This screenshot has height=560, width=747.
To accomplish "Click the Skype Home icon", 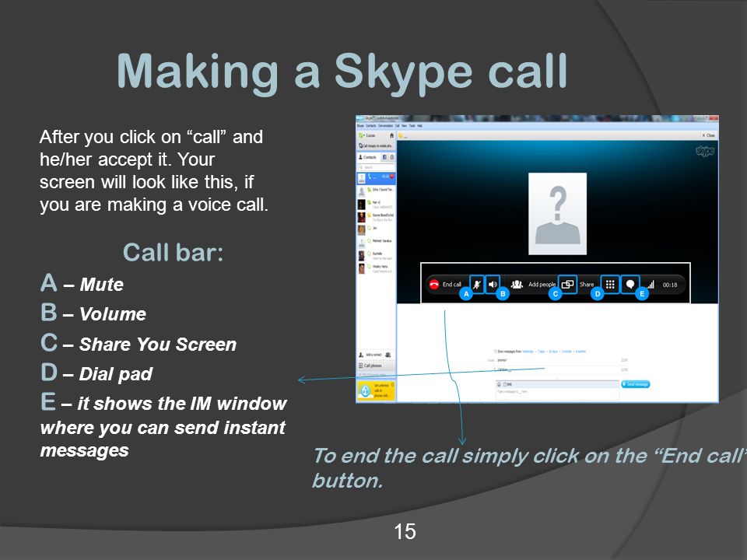I will [x=391, y=135].
